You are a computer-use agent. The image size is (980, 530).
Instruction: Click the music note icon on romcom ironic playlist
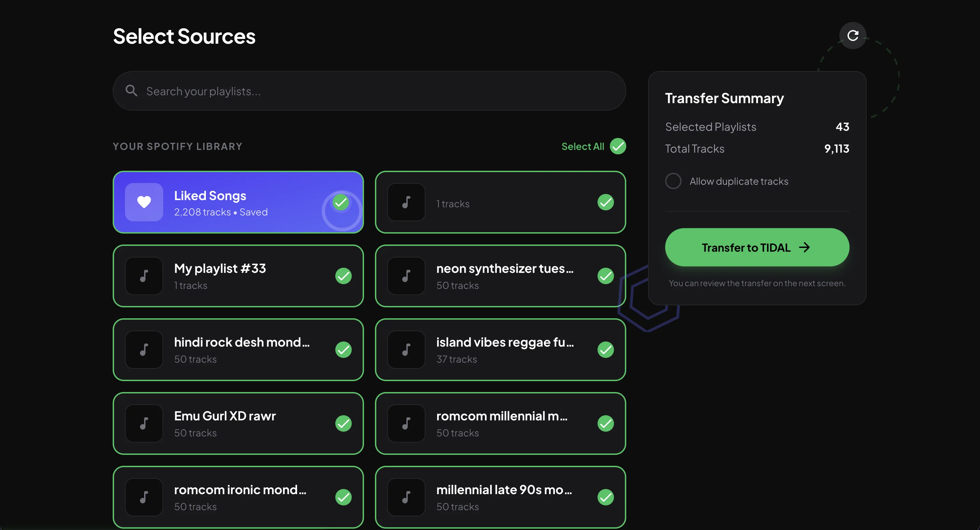[x=143, y=497]
